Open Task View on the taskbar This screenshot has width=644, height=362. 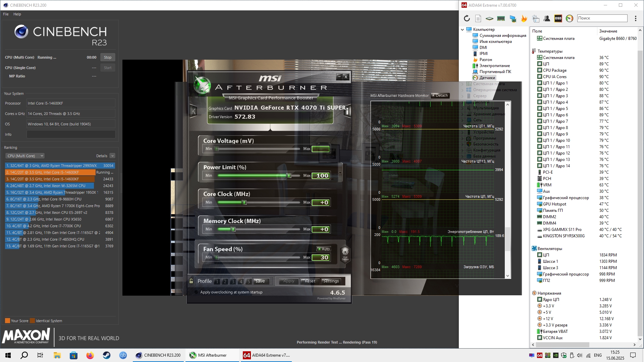tap(40, 355)
